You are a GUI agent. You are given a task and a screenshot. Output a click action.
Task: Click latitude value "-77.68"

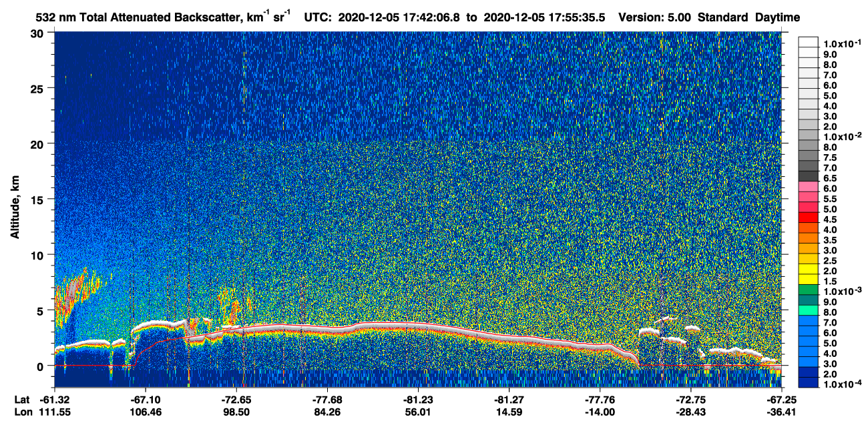coord(328,400)
